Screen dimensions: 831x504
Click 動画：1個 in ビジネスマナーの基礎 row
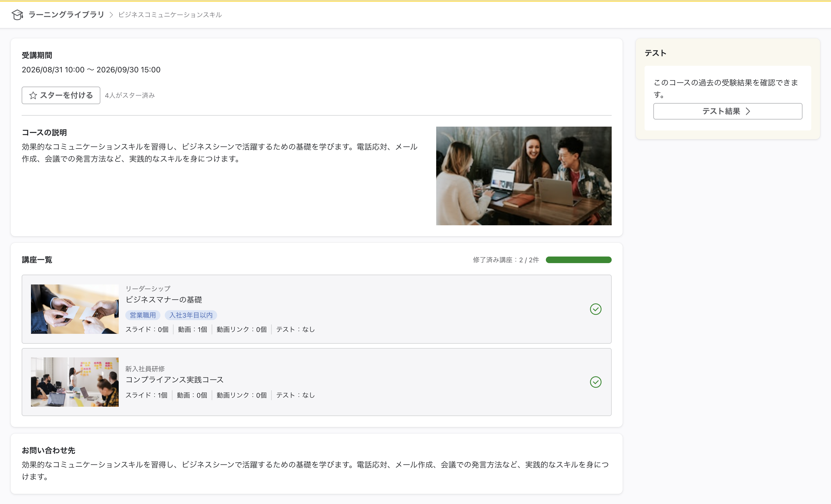[x=192, y=329]
